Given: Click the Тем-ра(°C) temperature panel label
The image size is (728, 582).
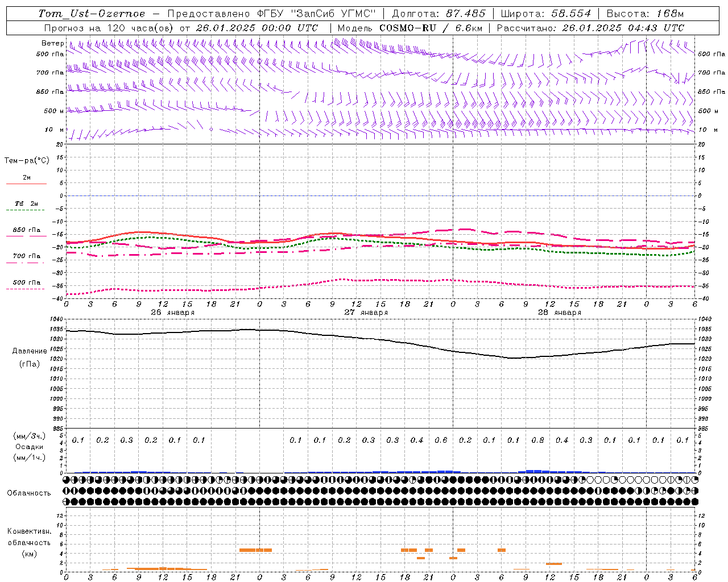Looking at the screenshot, I should 27,161.
